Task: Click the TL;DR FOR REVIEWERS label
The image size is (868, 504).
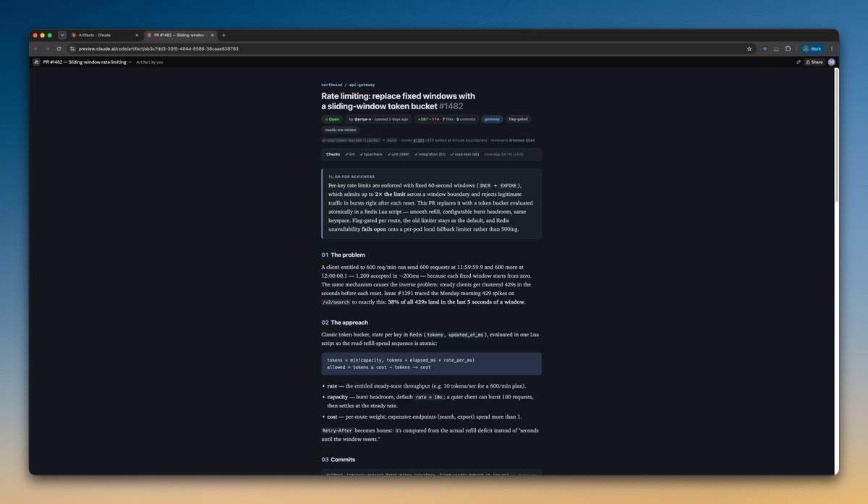Action: point(351,176)
